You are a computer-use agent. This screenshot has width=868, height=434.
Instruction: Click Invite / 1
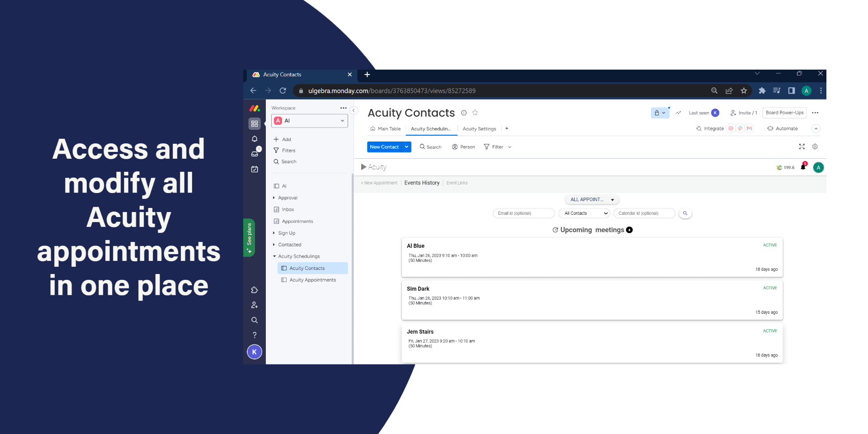pyautogui.click(x=744, y=113)
